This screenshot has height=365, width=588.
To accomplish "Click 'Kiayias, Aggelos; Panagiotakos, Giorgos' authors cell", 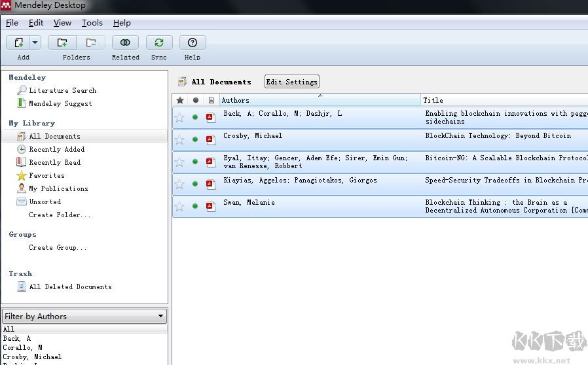I will click(300, 181).
